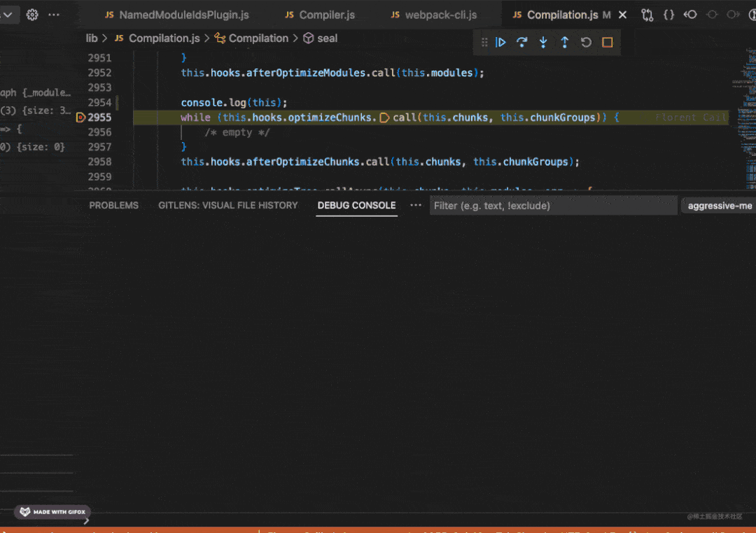Open the source control graph icon in the title bar

(646, 14)
